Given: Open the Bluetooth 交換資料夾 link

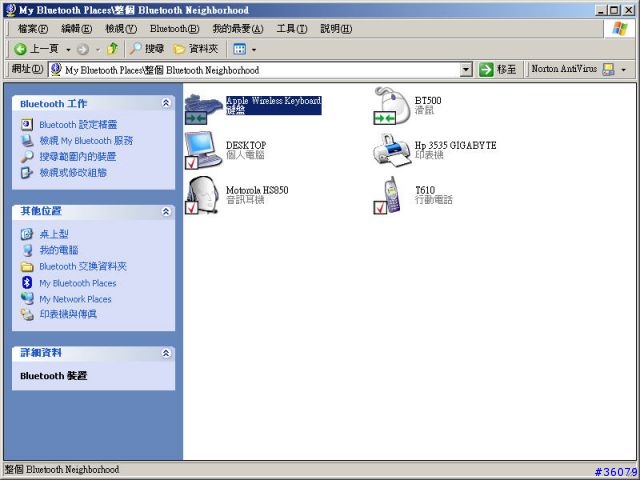Looking at the screenshot, I should 83,267.
